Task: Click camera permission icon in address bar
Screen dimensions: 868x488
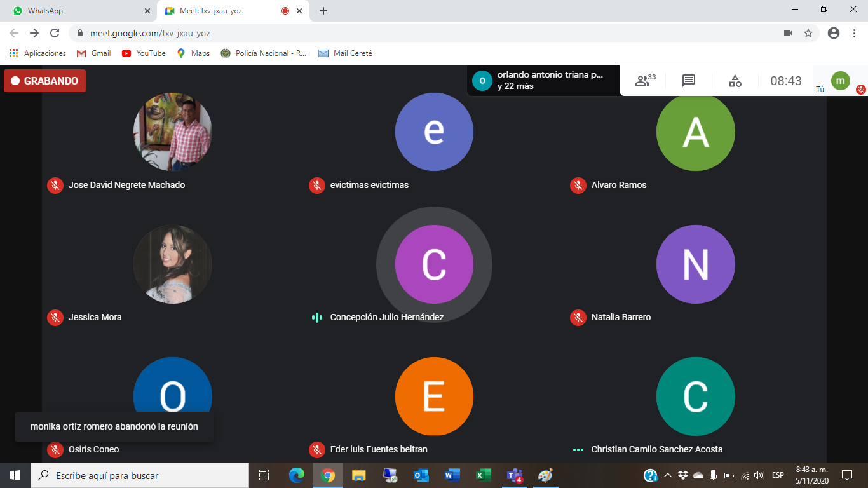Action: pyautogui.click(x=788, y=33)
